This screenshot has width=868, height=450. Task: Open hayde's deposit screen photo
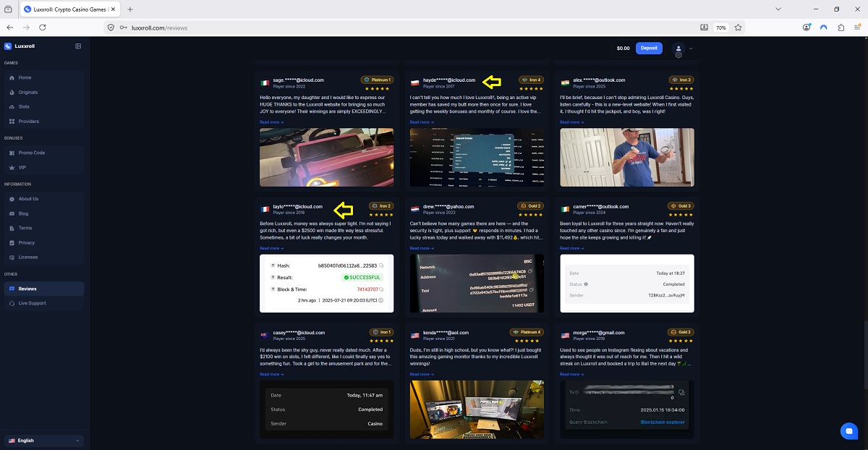477,158
